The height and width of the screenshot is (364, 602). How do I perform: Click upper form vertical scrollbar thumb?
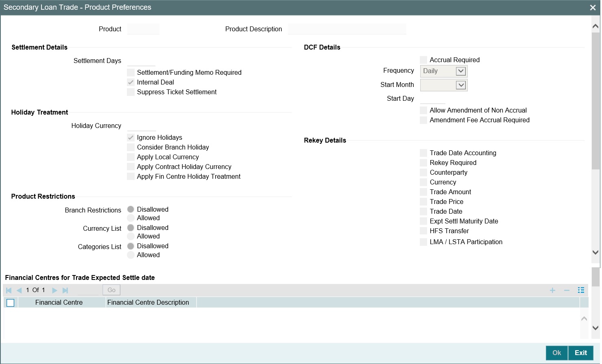pyautogui.click(x=595, y=101)
